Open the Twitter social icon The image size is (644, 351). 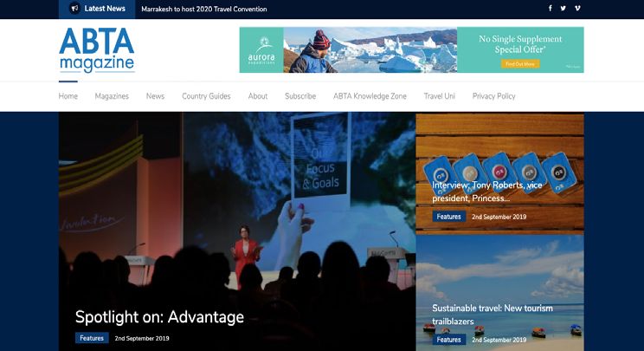pyautogui.click(x=563, y=8)
